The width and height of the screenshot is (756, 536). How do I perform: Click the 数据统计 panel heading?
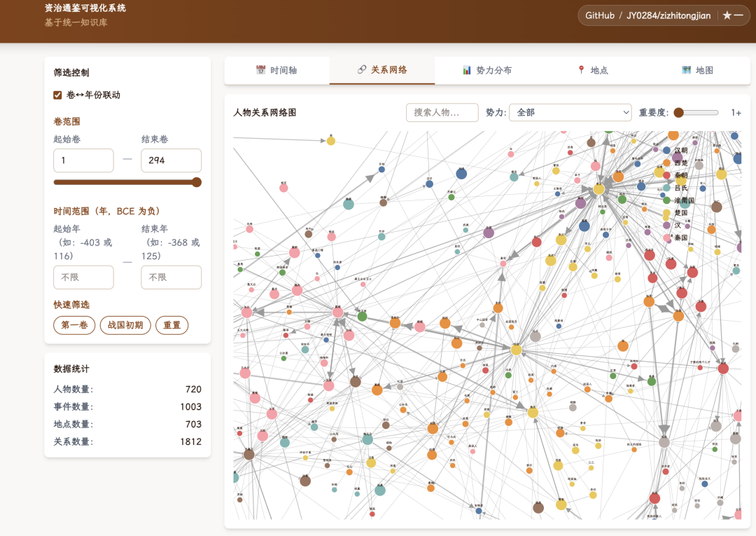71,369
